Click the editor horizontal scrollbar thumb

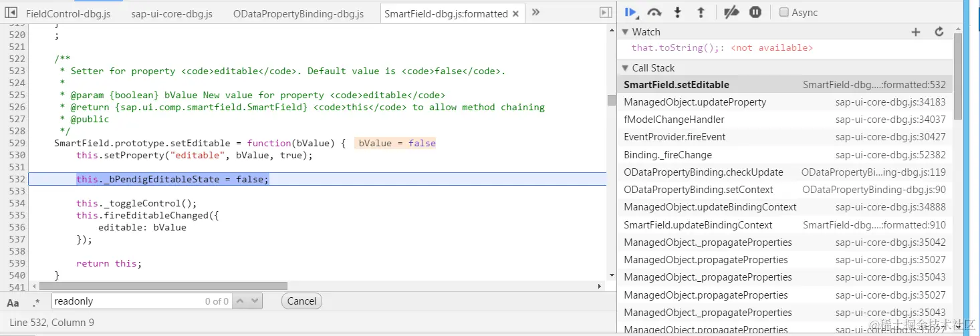(162, 286)
